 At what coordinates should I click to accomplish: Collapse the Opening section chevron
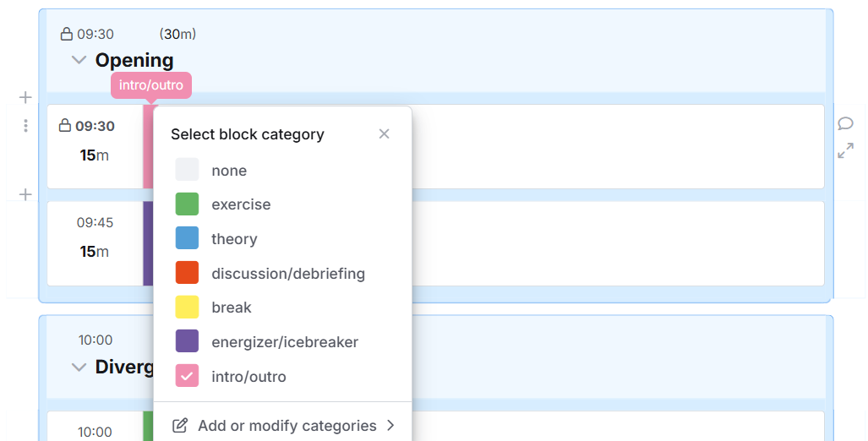point(79,60)
